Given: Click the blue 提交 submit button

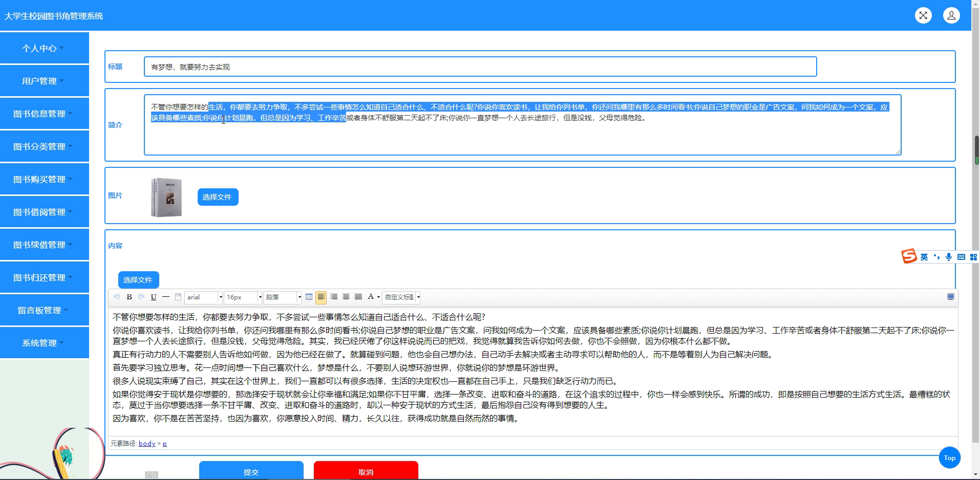Looking at the screenshot, I should click(x=251, y=470).
